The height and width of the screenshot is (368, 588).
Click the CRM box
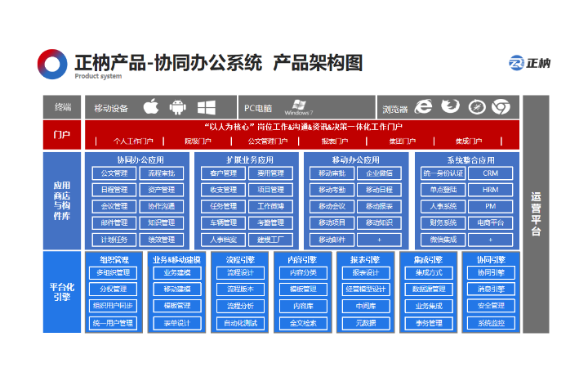coord(490,173)
